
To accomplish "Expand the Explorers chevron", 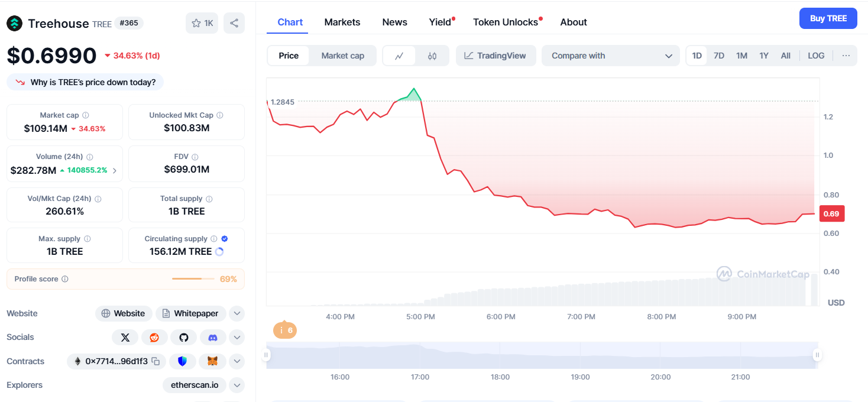I will click(237, 385).
